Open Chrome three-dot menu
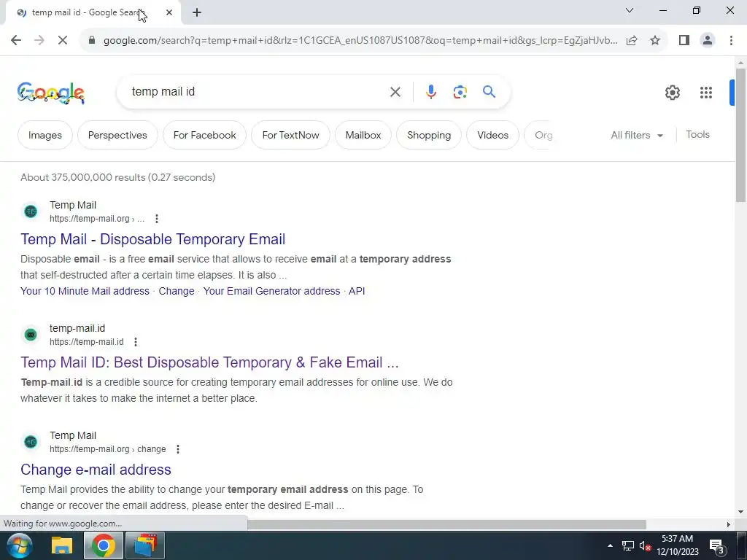The height and width of the screenshot is (560, 747). pos(731,41)
